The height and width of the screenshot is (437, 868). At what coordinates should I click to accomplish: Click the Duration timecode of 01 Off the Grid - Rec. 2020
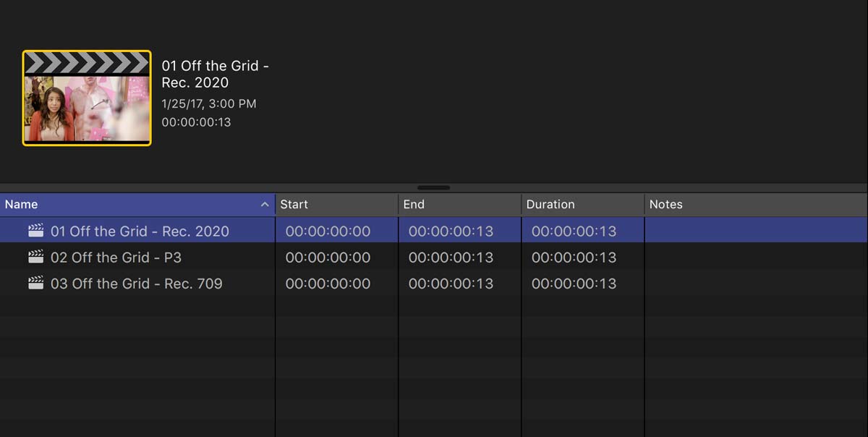pos(574,232)
